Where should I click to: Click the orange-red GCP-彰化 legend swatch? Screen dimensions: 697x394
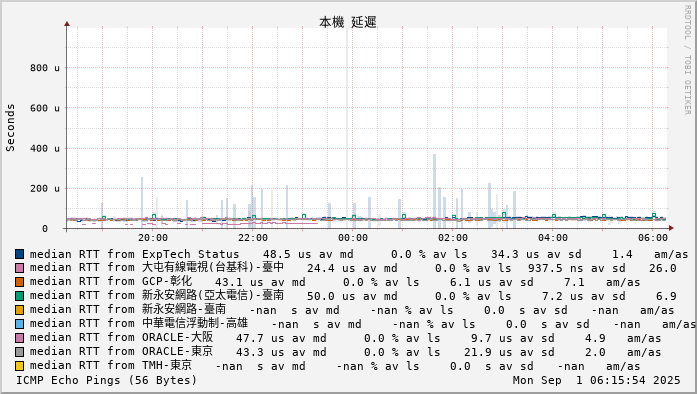pyautogui.click(x=19, y=282)
